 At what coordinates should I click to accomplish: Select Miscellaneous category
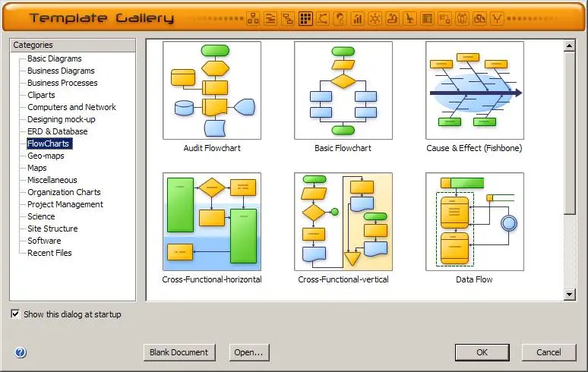click(x=52, y=180)
